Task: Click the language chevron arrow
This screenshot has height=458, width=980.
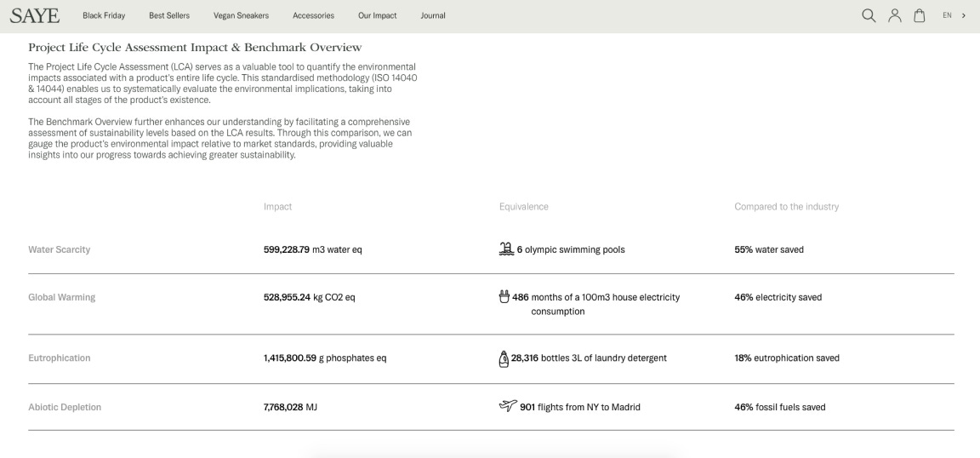Action: coord(963,15)
